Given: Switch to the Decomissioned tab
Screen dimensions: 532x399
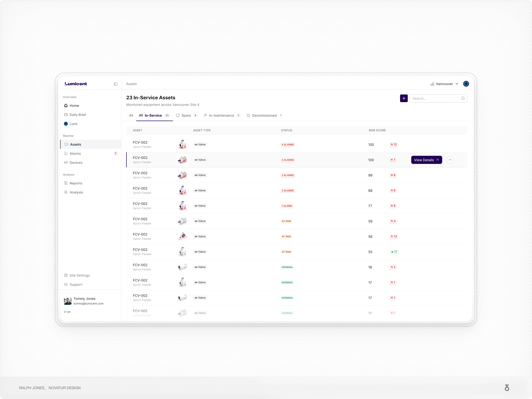Looking at the screenshot, I should click(265, 115).
